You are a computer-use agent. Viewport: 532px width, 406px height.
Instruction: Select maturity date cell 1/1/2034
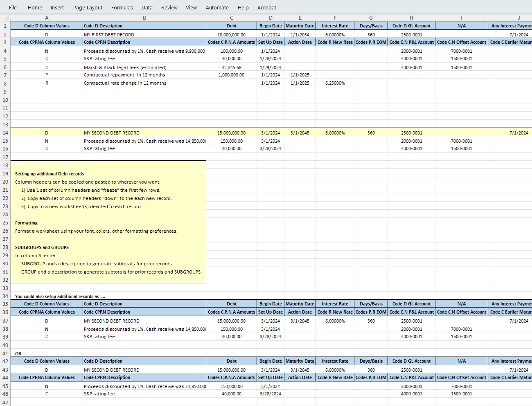(x=300, y=34)
